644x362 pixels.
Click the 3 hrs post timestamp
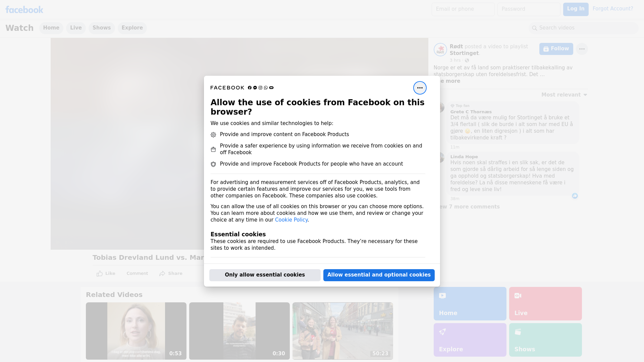pyautogui.click(x=455, y=60)
